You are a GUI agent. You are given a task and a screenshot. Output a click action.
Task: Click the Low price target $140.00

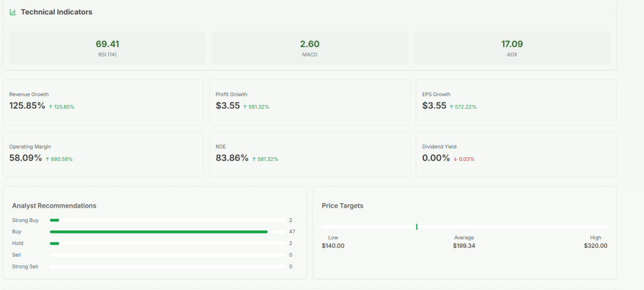333,245
